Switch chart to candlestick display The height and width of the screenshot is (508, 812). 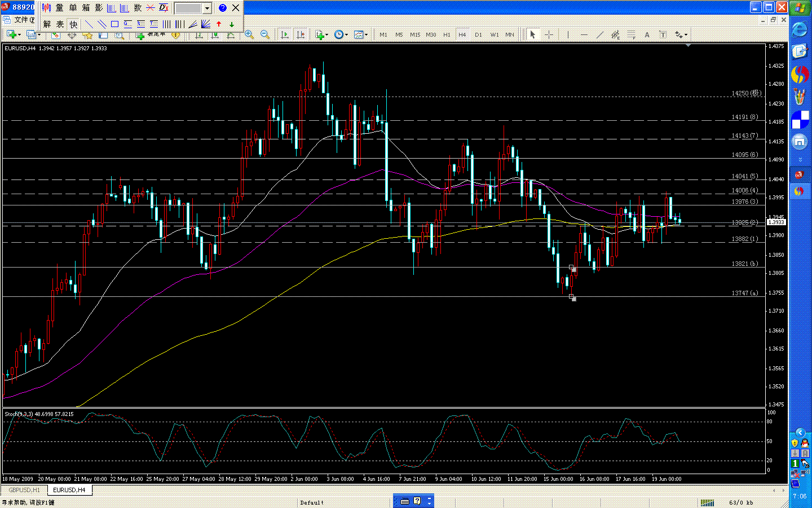[215, 35]
